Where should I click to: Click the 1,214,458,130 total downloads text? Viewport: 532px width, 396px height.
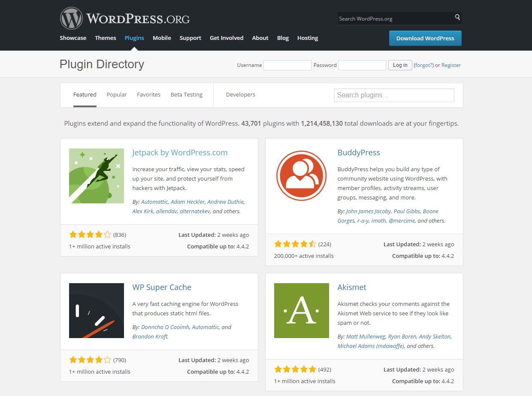coord(322,123)
